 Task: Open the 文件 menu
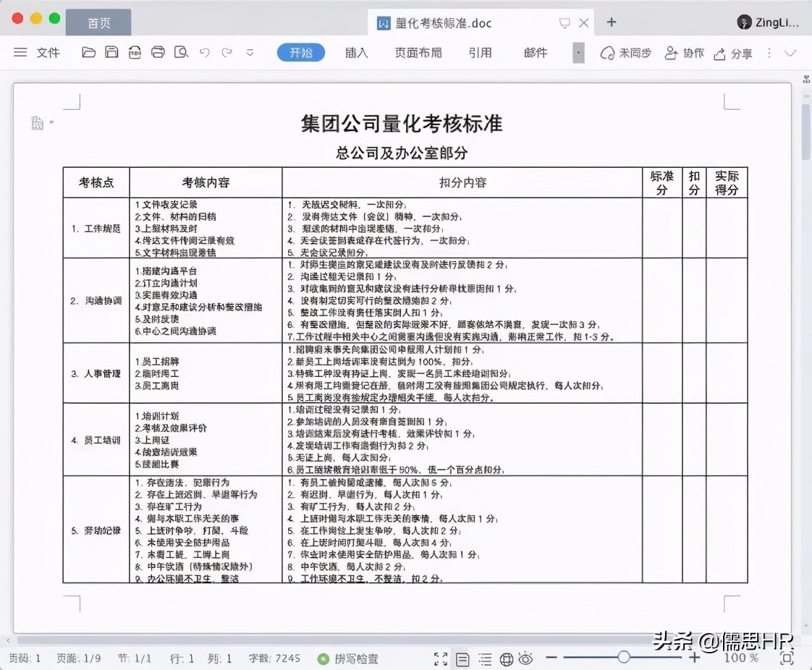click(x=48, y=53)
